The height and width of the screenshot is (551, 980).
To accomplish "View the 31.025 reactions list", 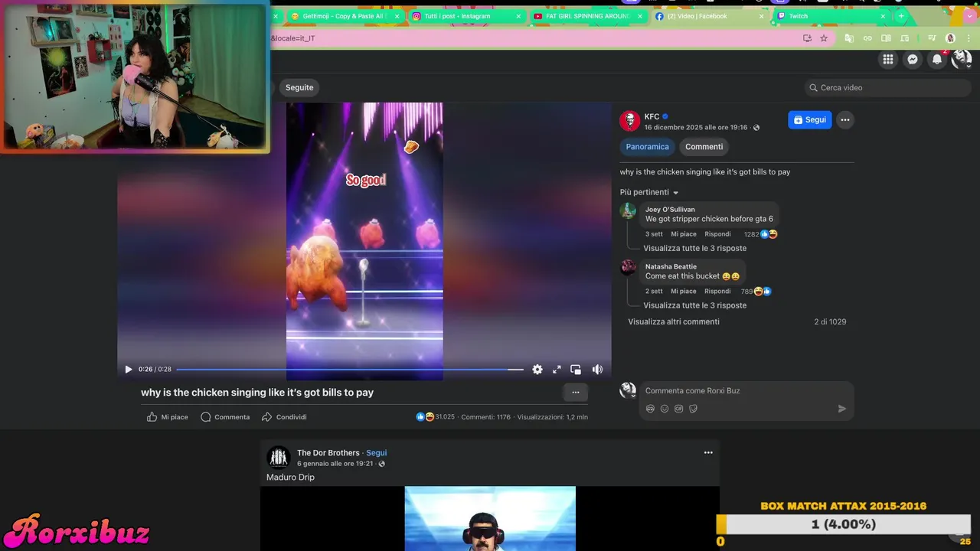I will (436, 417).
